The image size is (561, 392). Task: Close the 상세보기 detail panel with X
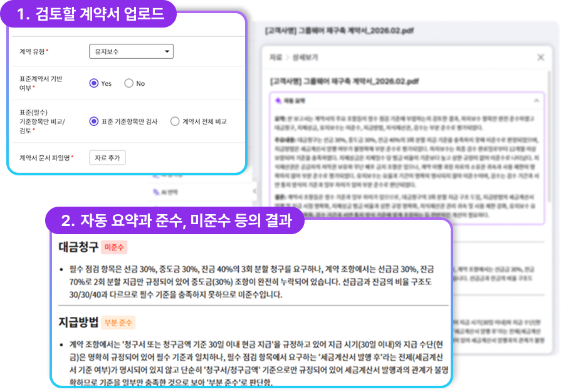coord(541,58)
